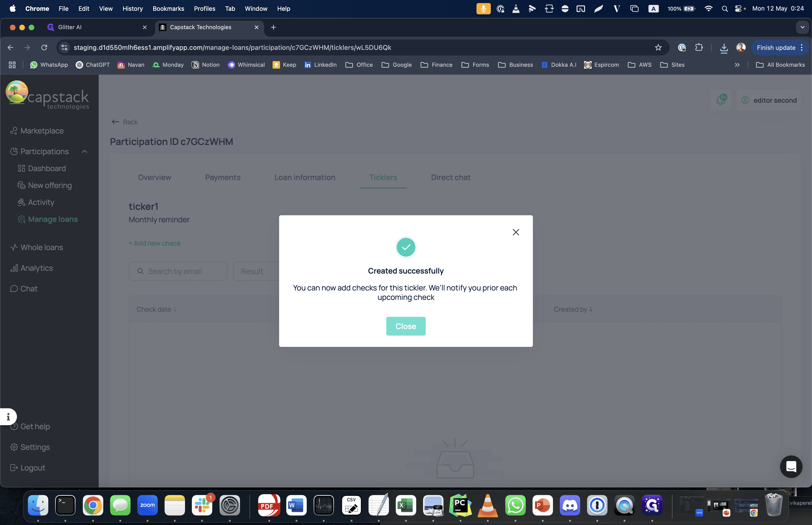Close the success dialog with X icon
Image resolution: width=812 pixels, height=525 pixels.
[x=515, y=232]
